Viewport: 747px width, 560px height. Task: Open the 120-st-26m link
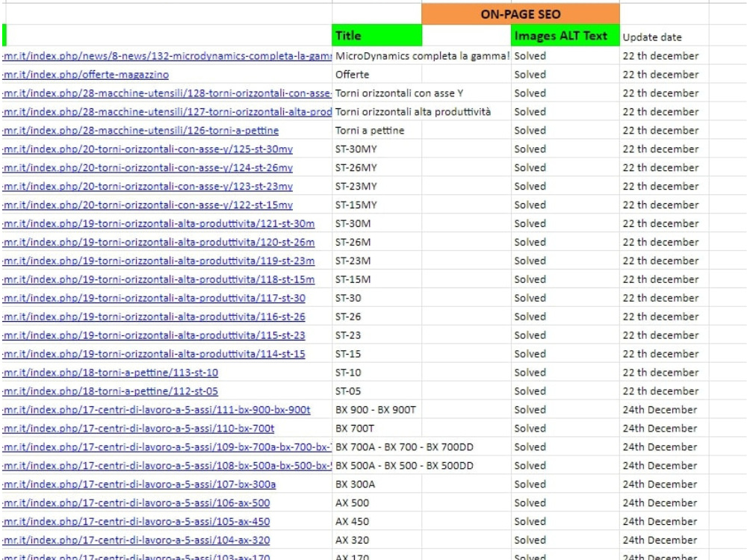pos(158,242)
